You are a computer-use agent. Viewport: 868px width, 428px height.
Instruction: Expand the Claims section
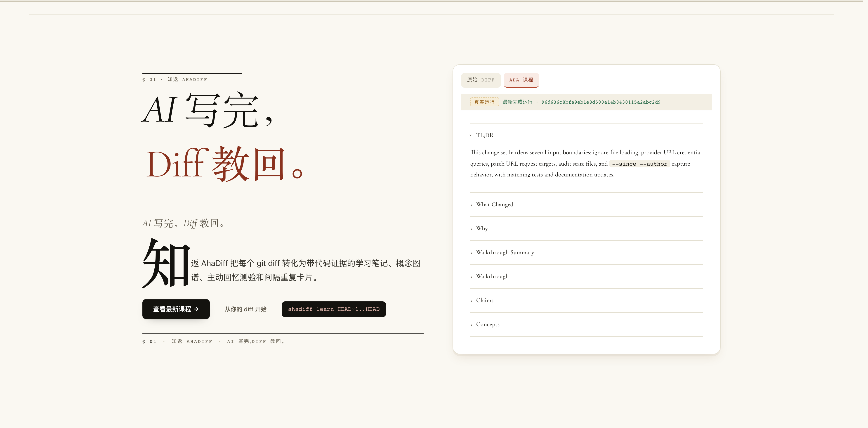[586, 300]
